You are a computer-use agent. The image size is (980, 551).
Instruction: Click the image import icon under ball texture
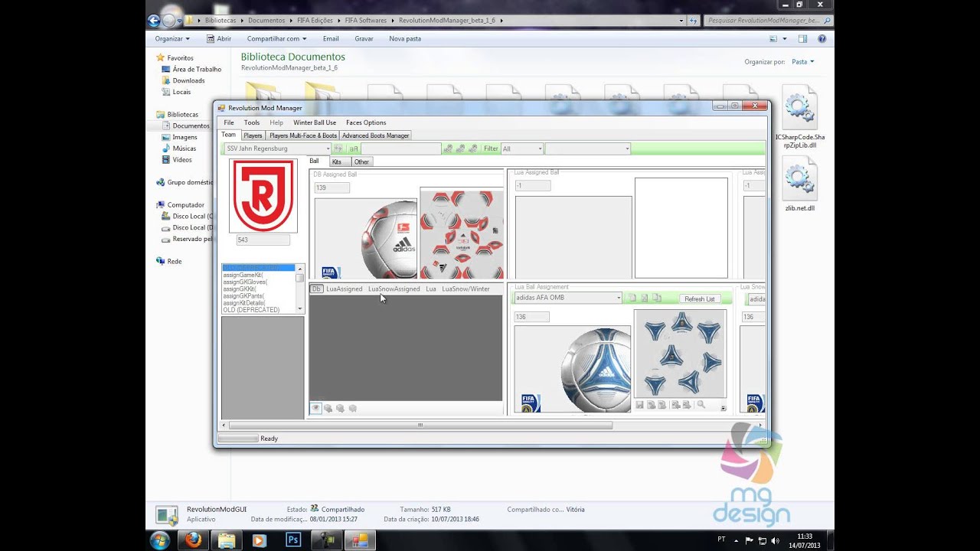click(652, 405)
